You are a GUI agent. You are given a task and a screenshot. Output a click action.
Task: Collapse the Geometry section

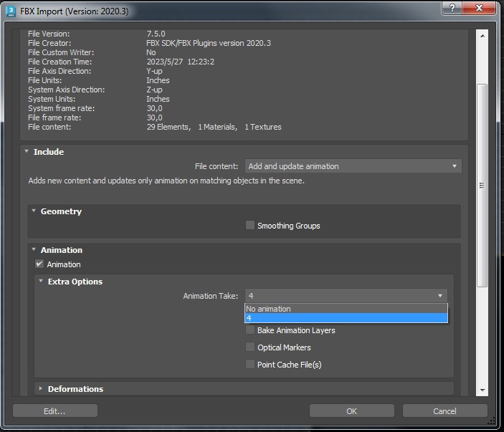(x=34, y=211)
